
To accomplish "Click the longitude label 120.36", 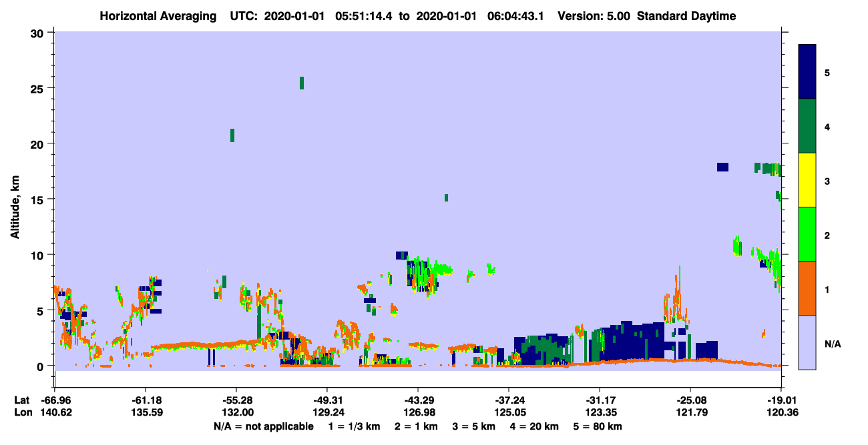I will (x=781, y=413).
